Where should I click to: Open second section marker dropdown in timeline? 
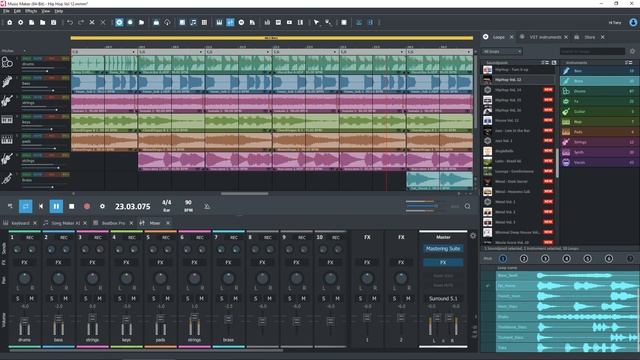click(x=200, y=52)
